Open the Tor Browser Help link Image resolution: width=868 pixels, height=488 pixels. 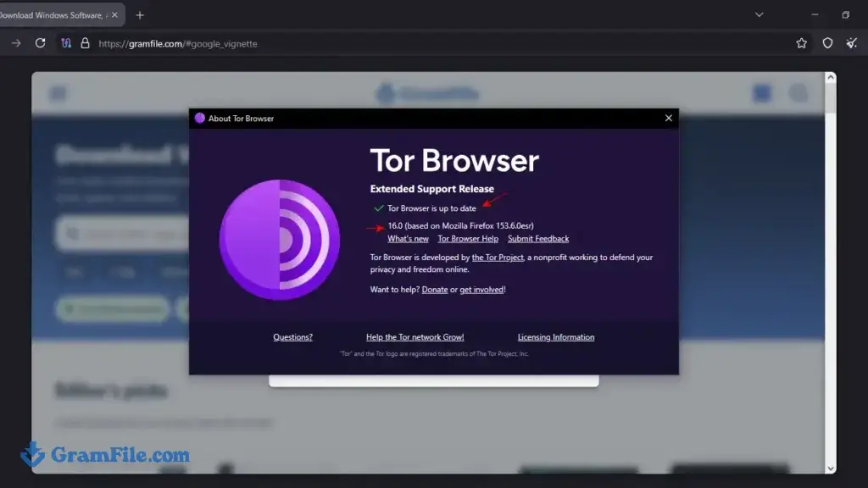pos(468,238)
